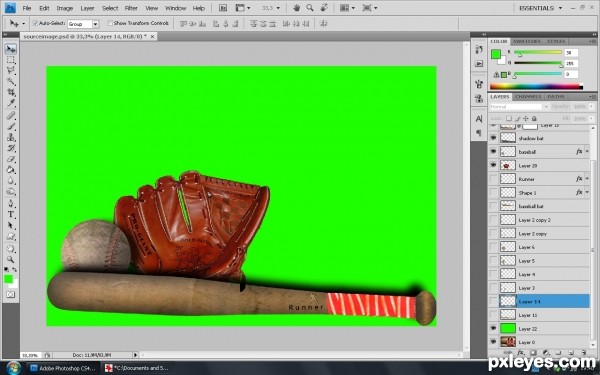The image size is (600, 375).
Task: Expand the effects on the Shape 1 layer
Action: (x=587, y=192)
